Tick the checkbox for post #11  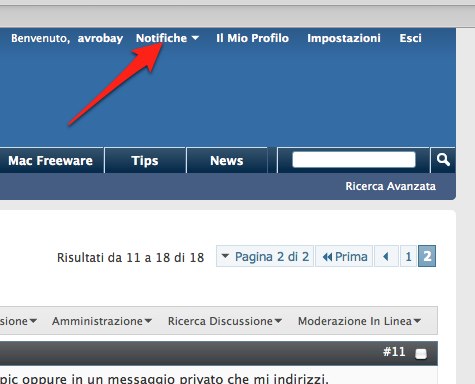(421, 354)
